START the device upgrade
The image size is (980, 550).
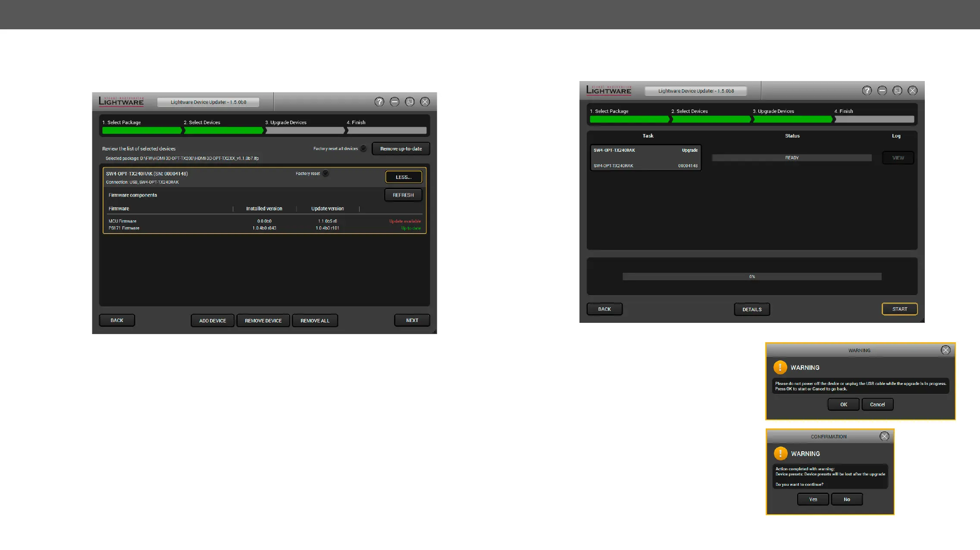[x=900, y=309]
